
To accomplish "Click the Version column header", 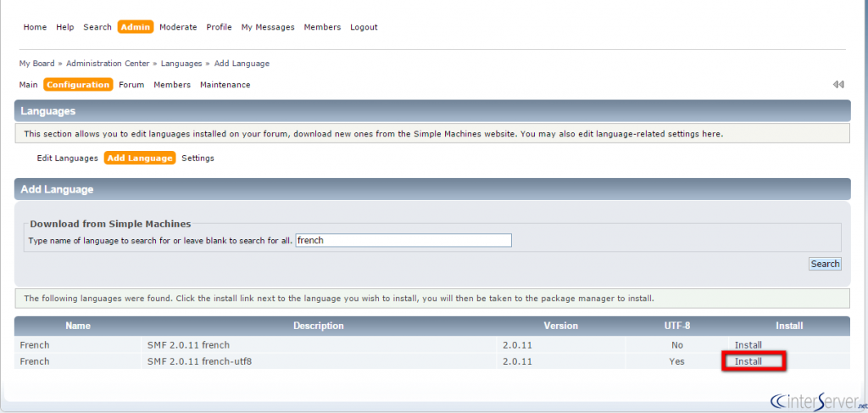I will (561, 326).
